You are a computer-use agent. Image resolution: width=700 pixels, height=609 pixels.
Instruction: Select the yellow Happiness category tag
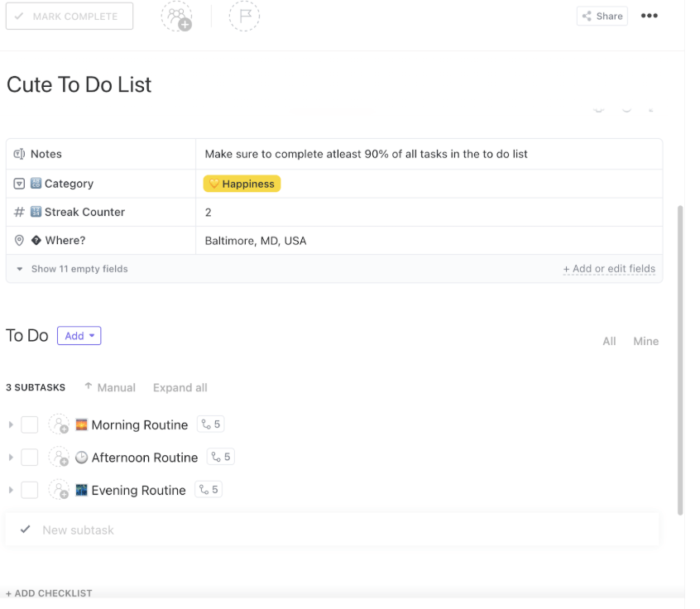[242, 184]
